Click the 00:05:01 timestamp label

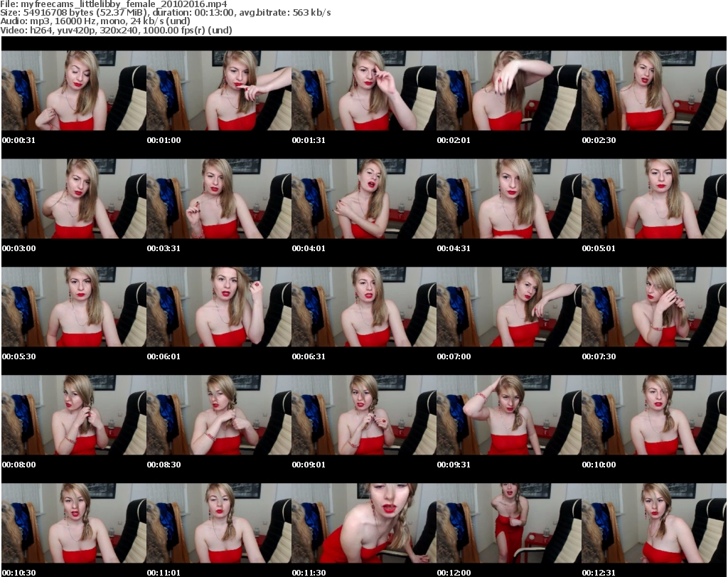pyautogui.click(x=599, y=248)
